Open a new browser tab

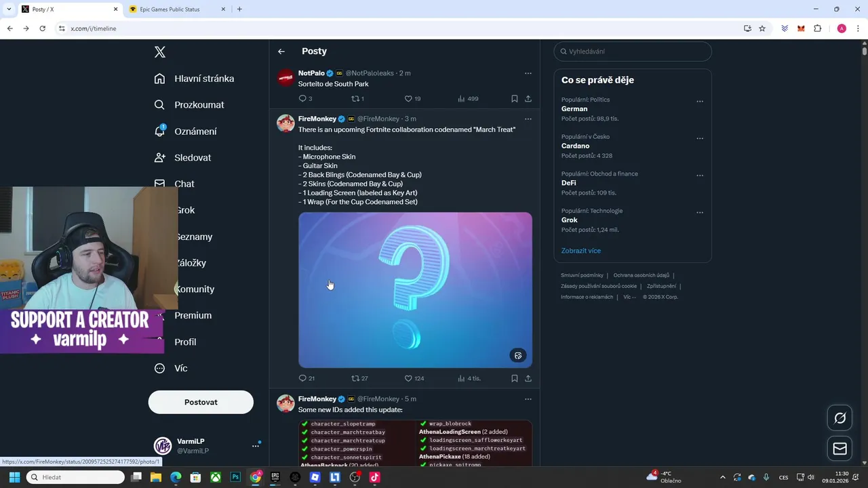[x=239, y=9]
